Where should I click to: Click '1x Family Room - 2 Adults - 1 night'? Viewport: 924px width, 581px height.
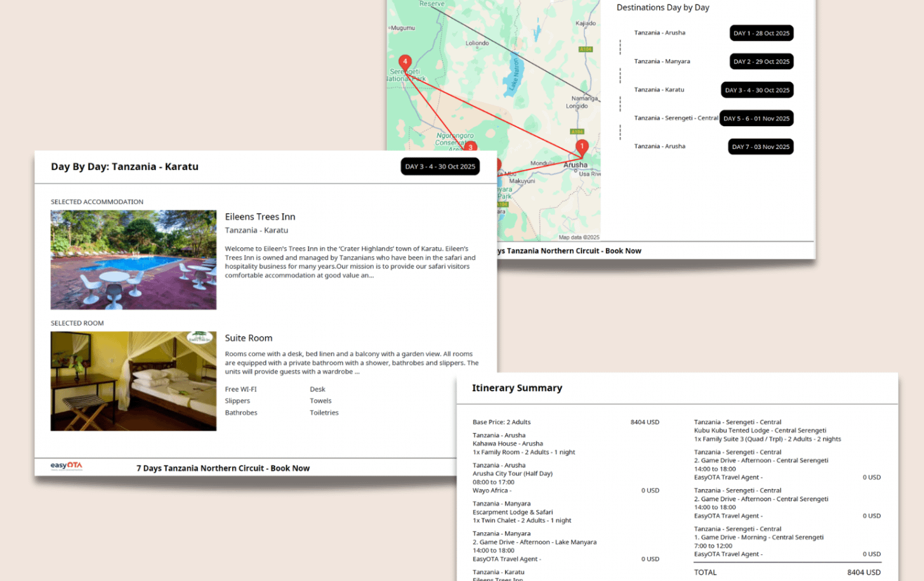[524, 452]
